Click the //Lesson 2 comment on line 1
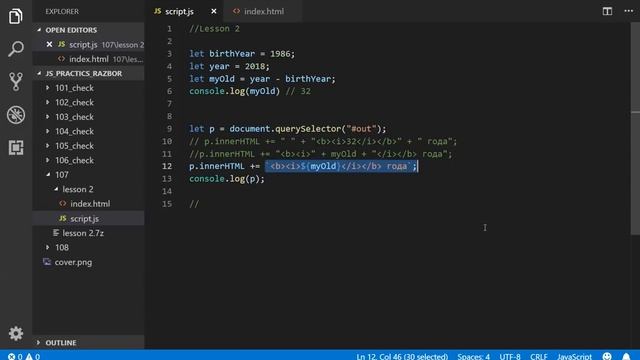Screen dimensions: 640x360 (x=214, y=29)
